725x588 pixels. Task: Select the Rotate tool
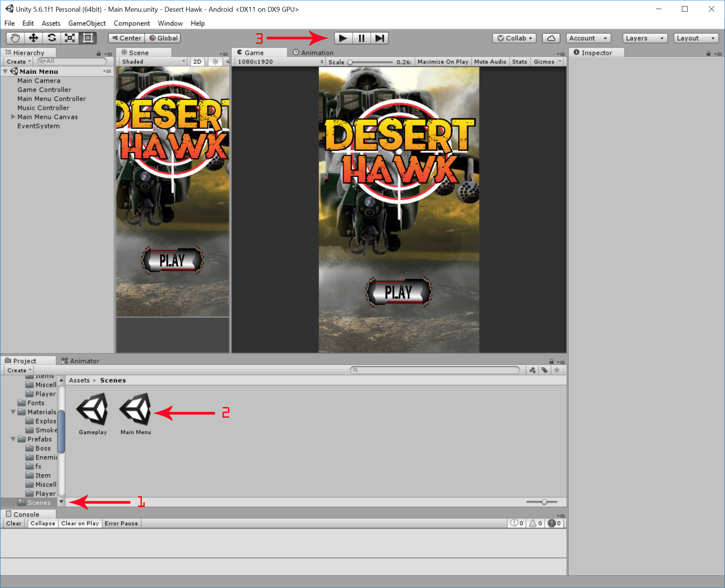tap(52, 38)
